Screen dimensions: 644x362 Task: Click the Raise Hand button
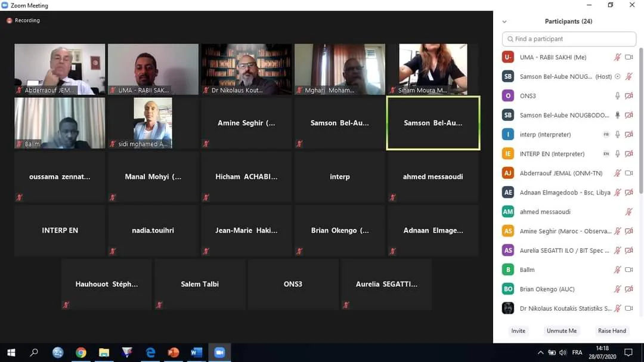(612, 331)
